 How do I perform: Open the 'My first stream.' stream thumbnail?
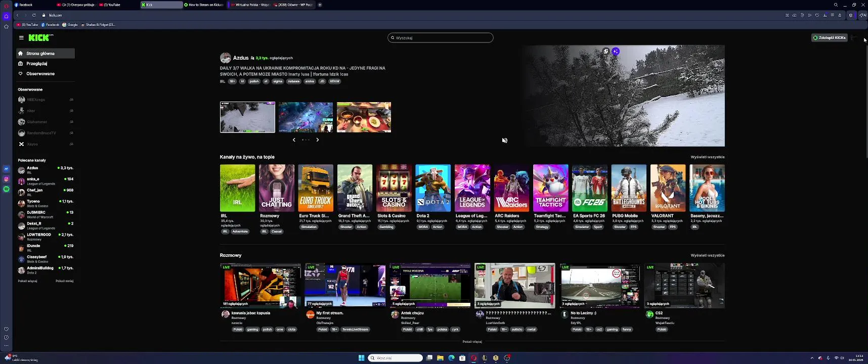click(345, 285)
